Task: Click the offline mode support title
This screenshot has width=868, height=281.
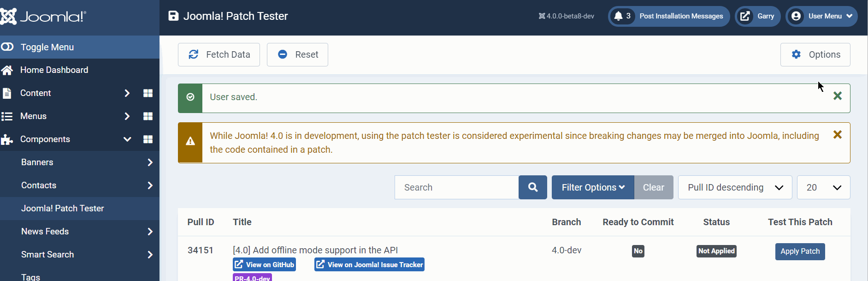Action: [x=315, y=250]
